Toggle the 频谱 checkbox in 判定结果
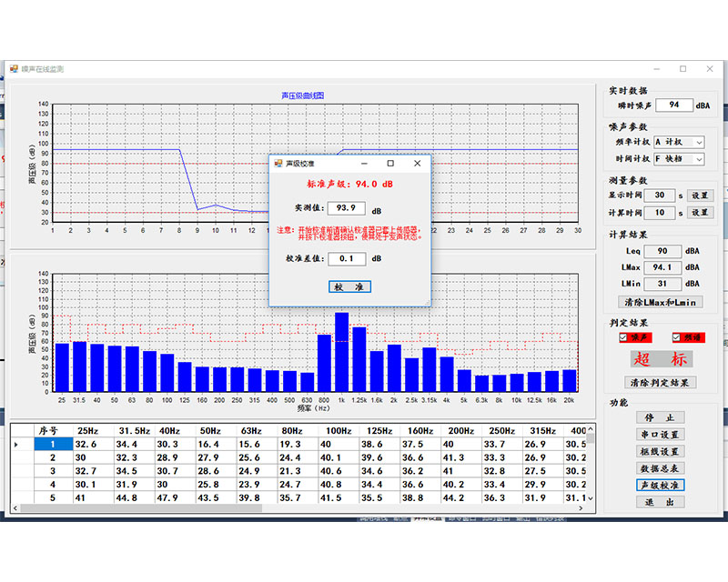 coord(676,337)
